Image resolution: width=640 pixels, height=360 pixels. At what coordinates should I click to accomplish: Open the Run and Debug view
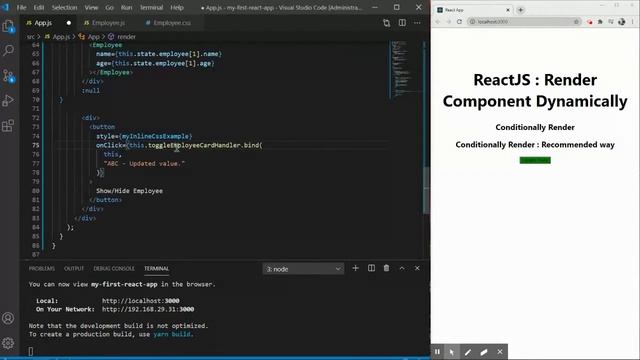pyautogui.click(x=8, y=100)
